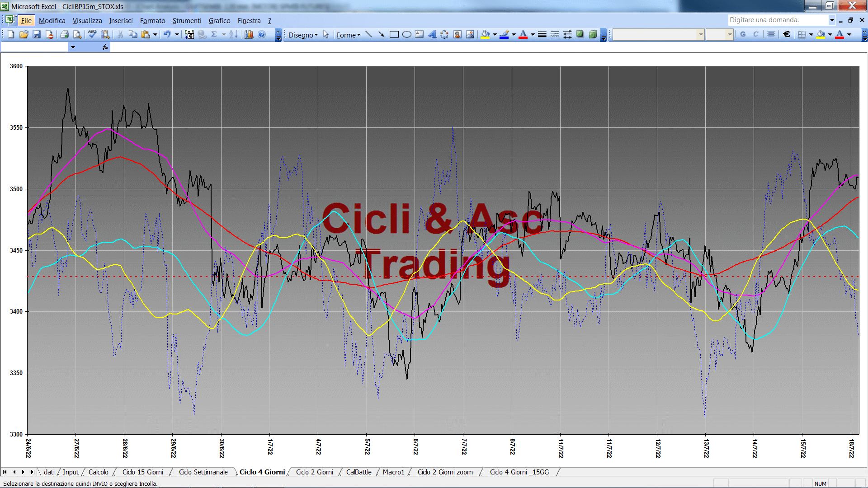Click the Paste clipboard icon
The height and width of the screenshot is (488, 868).
coord(146,34)
